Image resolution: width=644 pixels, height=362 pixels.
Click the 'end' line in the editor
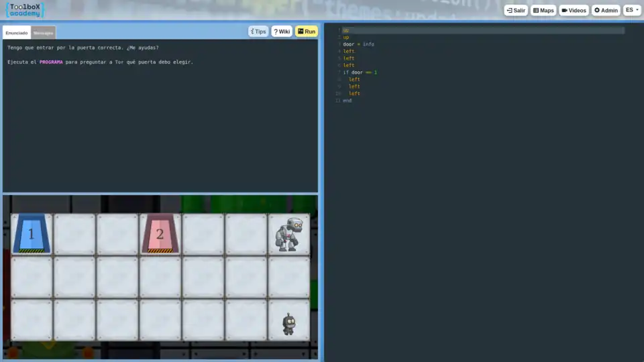point(347,101)
